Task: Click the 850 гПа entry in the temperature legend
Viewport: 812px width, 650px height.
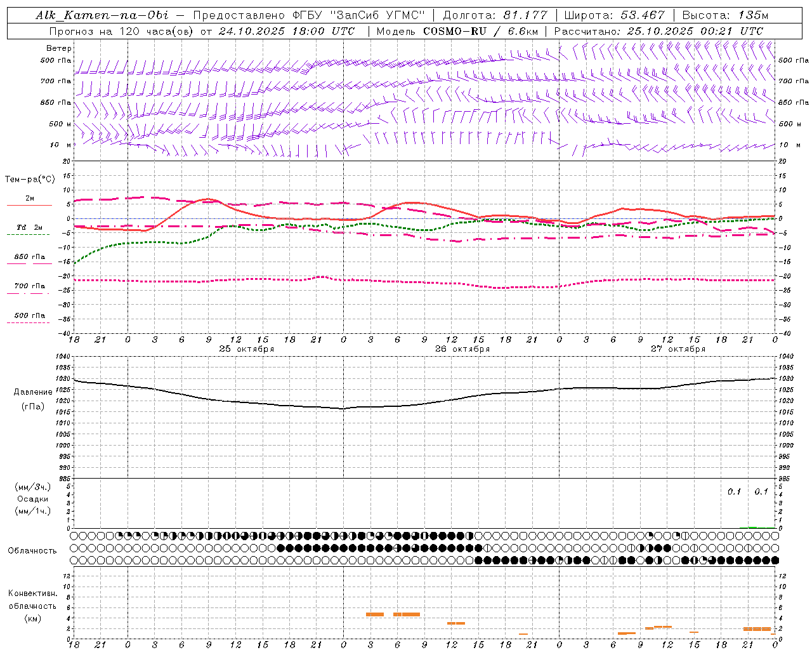Action: [x=30, y=257]
